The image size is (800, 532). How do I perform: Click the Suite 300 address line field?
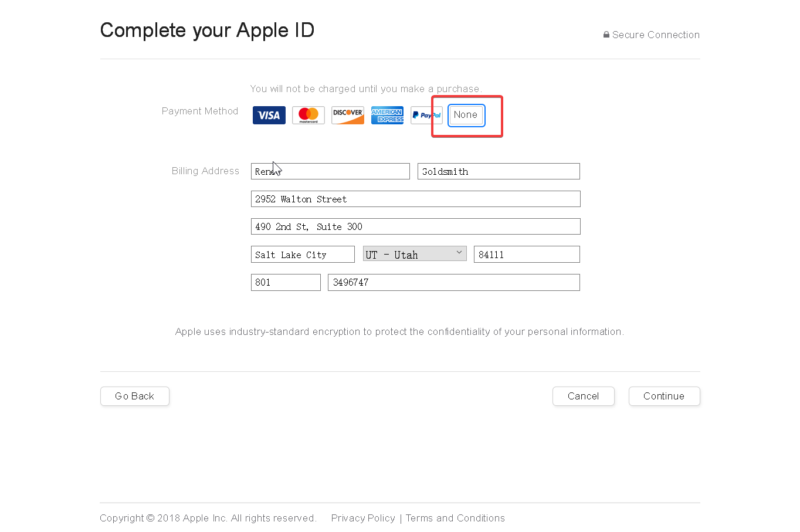[x=416, y=226]
